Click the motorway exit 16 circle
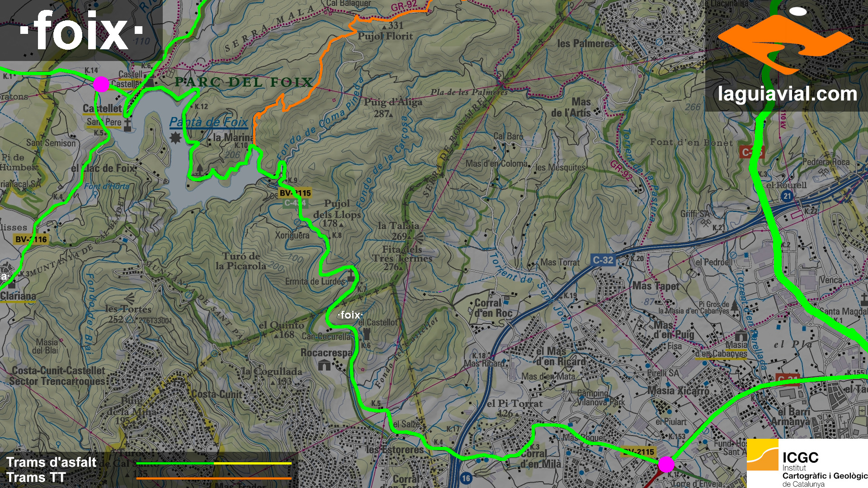This screenshot has height=488, width=868. [466, 478]
